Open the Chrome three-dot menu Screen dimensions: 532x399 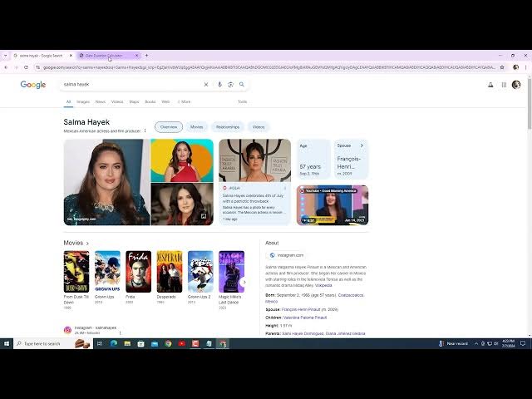tap(526, 67)
